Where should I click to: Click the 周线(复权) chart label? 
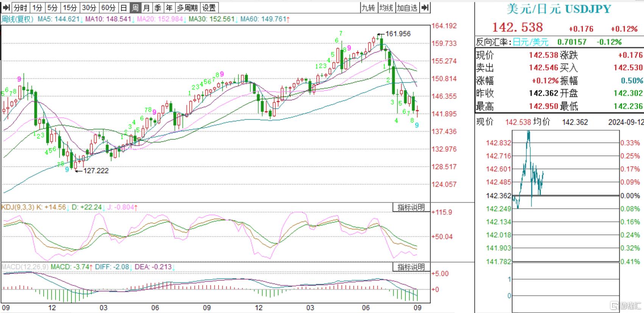tap(18, 19)
